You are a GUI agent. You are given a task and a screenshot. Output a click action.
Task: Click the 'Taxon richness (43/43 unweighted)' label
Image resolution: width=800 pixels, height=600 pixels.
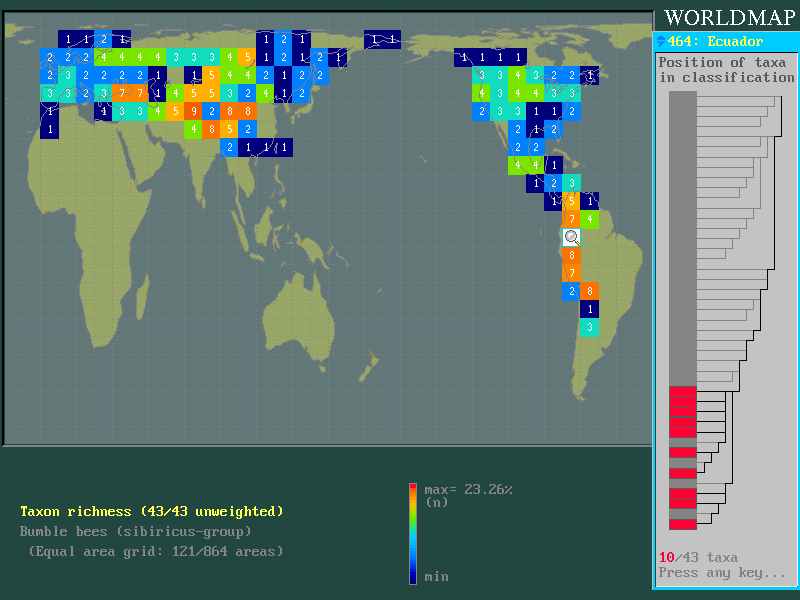(152, 511)
